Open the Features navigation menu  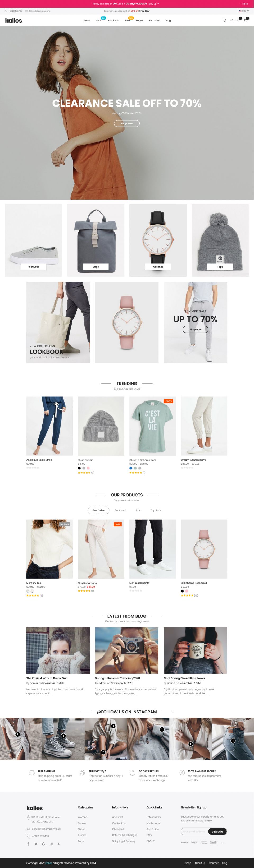coord(154,21)
